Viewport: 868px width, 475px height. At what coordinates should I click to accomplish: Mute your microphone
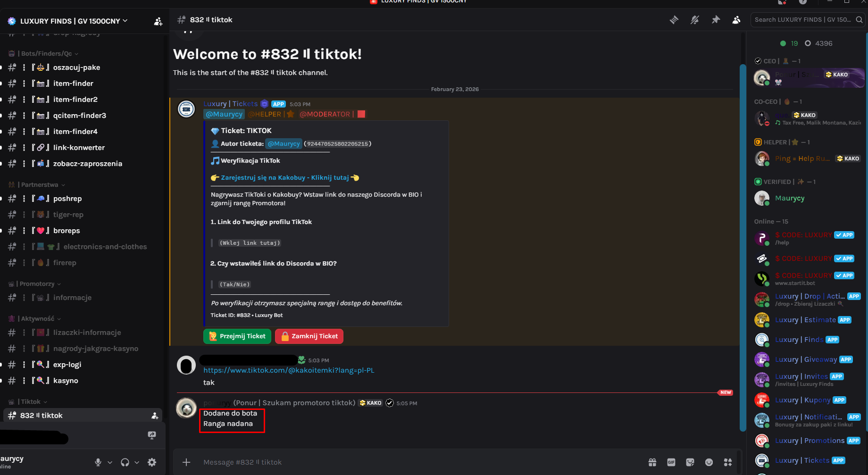pos(98,462)
